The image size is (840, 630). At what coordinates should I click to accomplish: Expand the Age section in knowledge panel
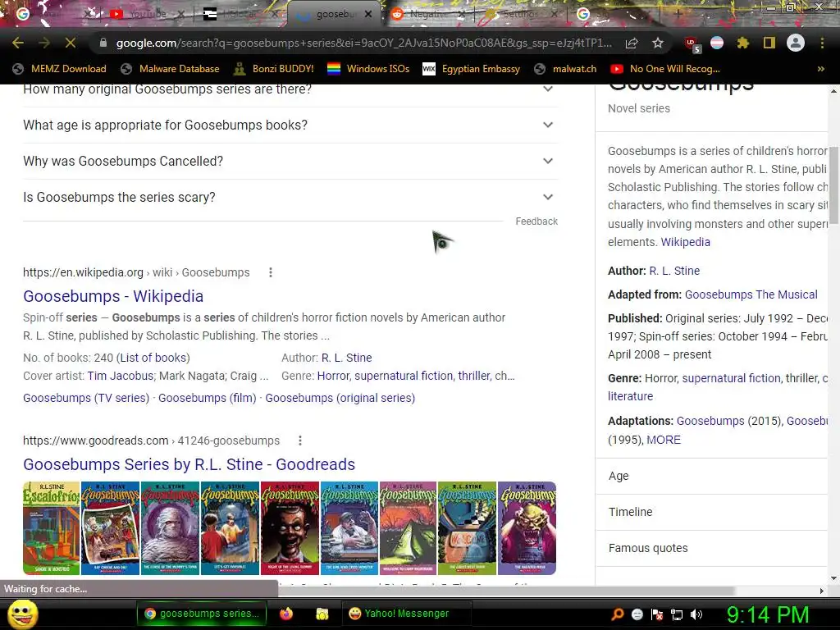tap(712, 476)
